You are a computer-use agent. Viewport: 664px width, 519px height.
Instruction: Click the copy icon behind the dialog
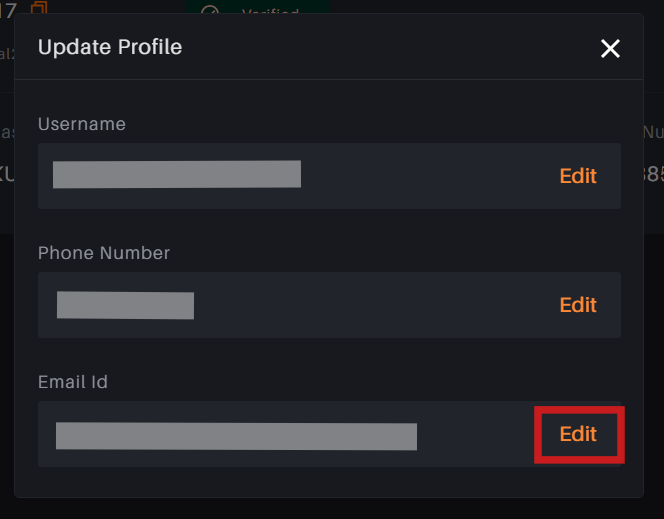pos(39,8)
